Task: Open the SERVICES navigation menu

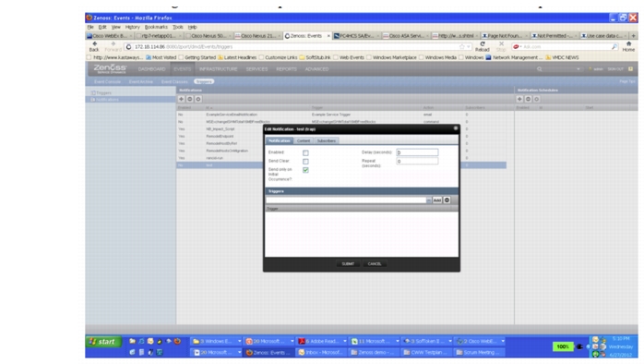Action: click(x=256, y=69)
